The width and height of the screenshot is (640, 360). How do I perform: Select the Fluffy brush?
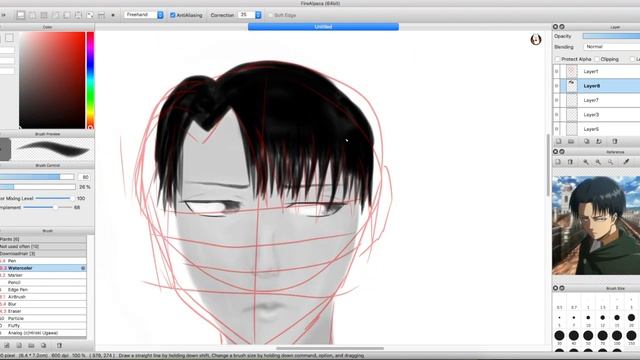pos(43,326)
